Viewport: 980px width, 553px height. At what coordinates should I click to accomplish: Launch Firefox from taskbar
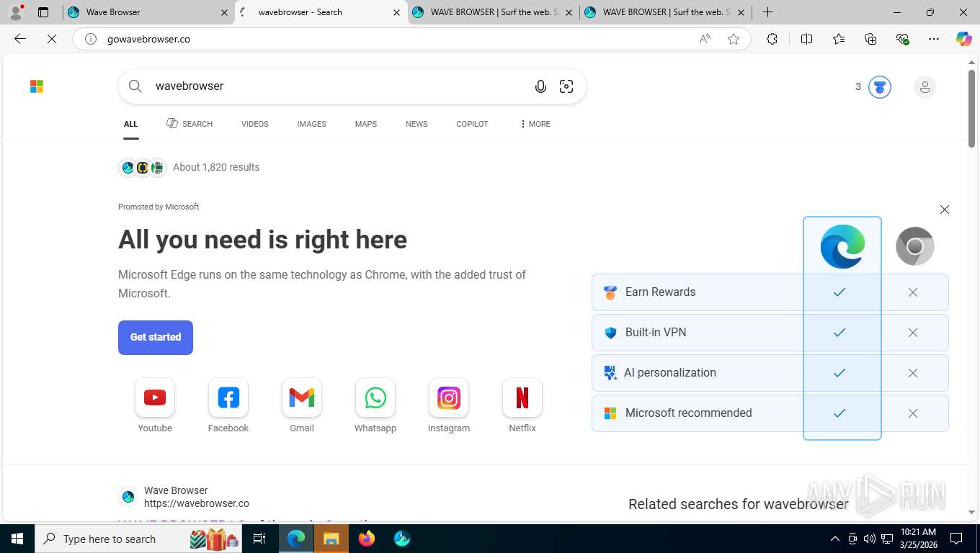[367, 539]
